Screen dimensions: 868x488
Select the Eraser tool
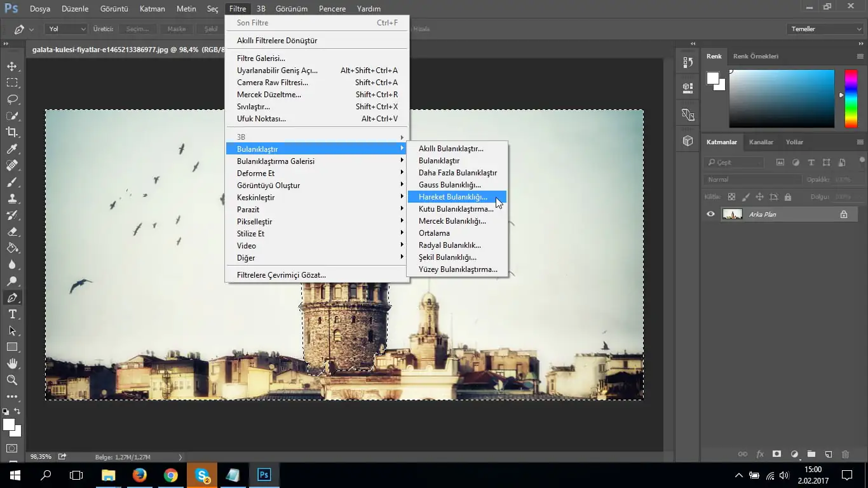[12, 231]
